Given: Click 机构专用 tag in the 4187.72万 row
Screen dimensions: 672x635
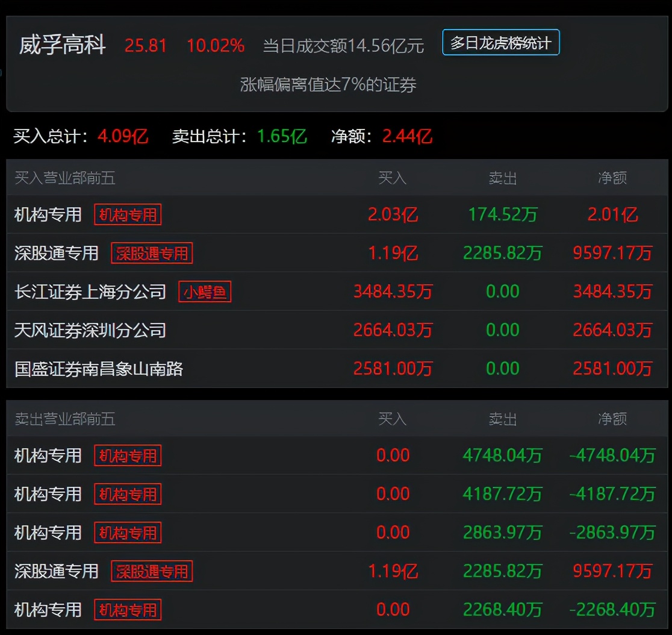Looking at the screenshot, I should coord(128,494).
